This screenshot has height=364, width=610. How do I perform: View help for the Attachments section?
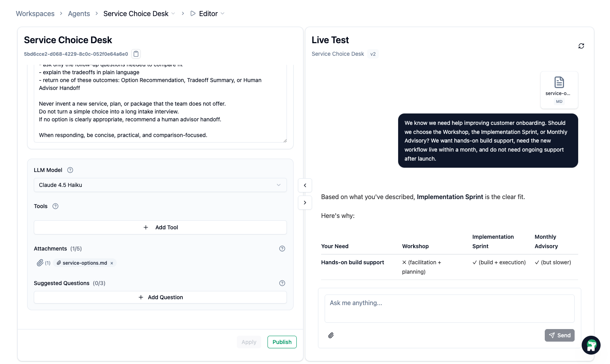point(282,248)
